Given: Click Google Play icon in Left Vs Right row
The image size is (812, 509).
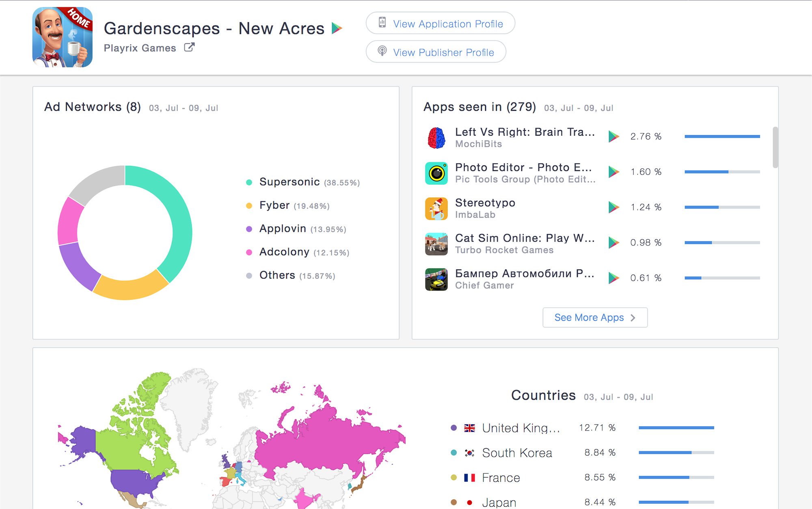Looking at the screenshot, I should click(614, 136).
